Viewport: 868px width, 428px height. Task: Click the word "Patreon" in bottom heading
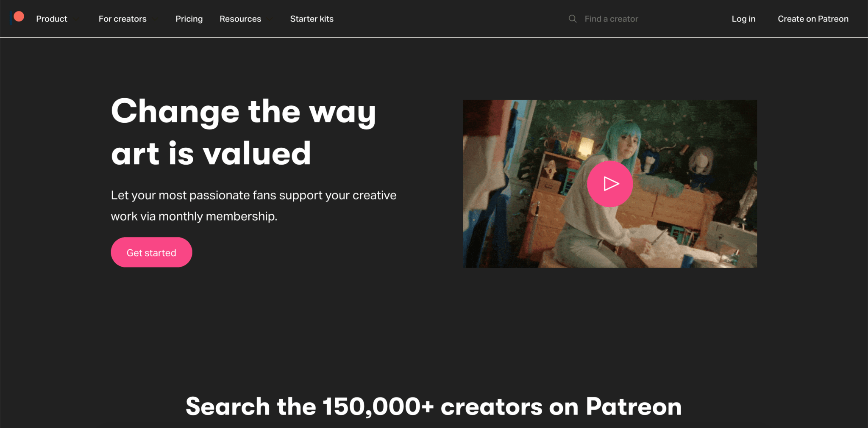634,406
